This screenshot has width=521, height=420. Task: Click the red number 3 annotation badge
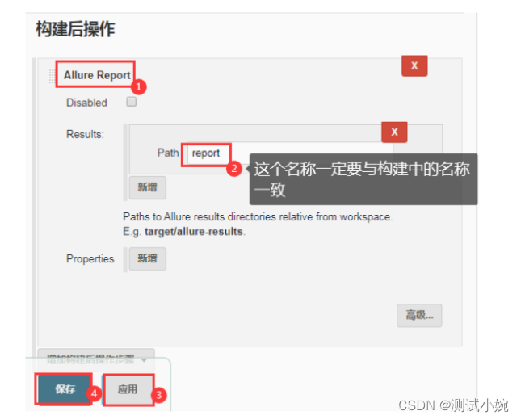pyautogui.click(x=159, y=395)
